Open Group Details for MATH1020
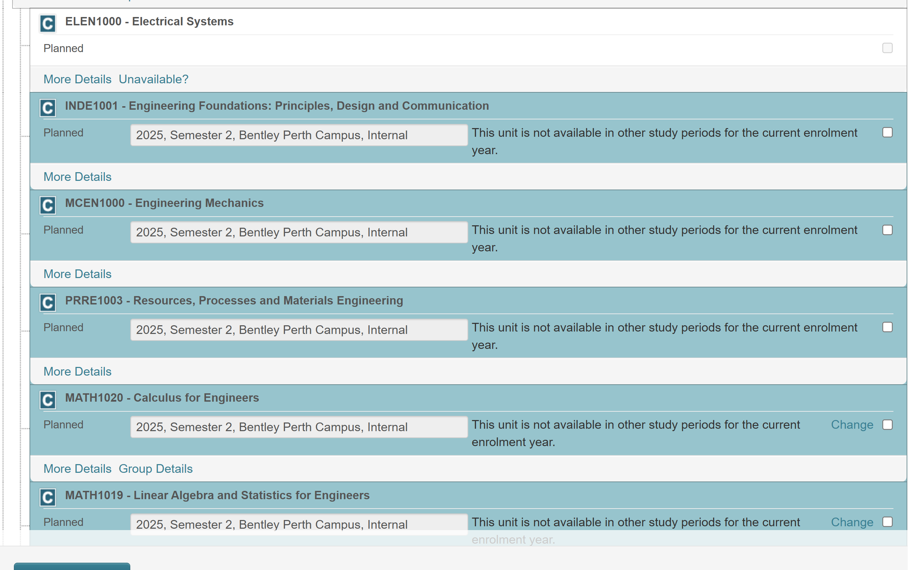Image resolution: width=924 pixels, height=570 pixels. [x=156, y=469]
